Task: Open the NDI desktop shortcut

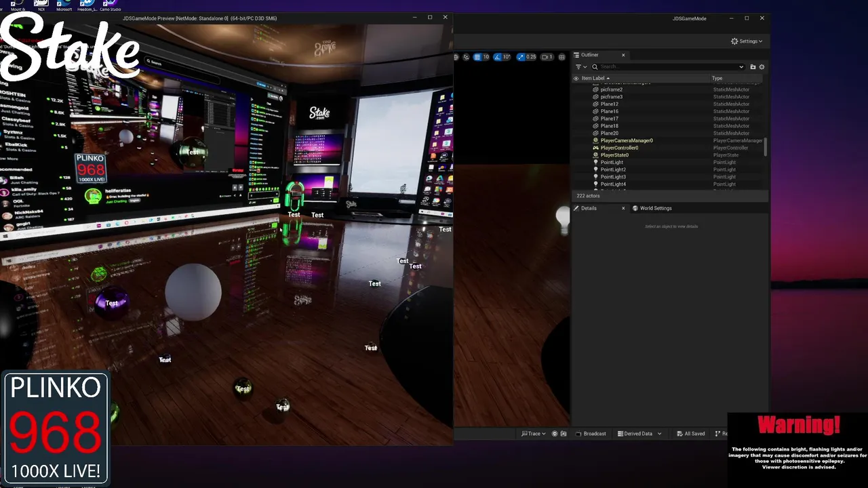Action: 41,5
